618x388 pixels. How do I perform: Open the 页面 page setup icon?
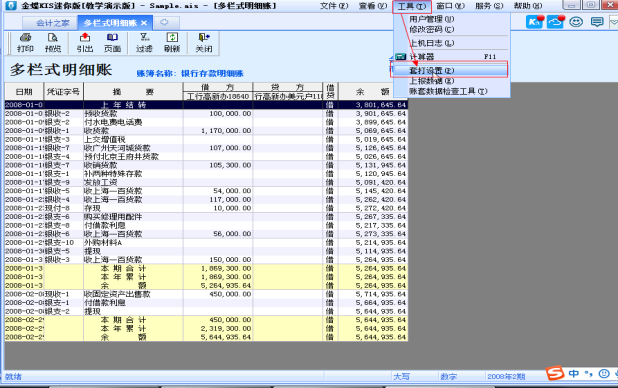coord(112,43)
